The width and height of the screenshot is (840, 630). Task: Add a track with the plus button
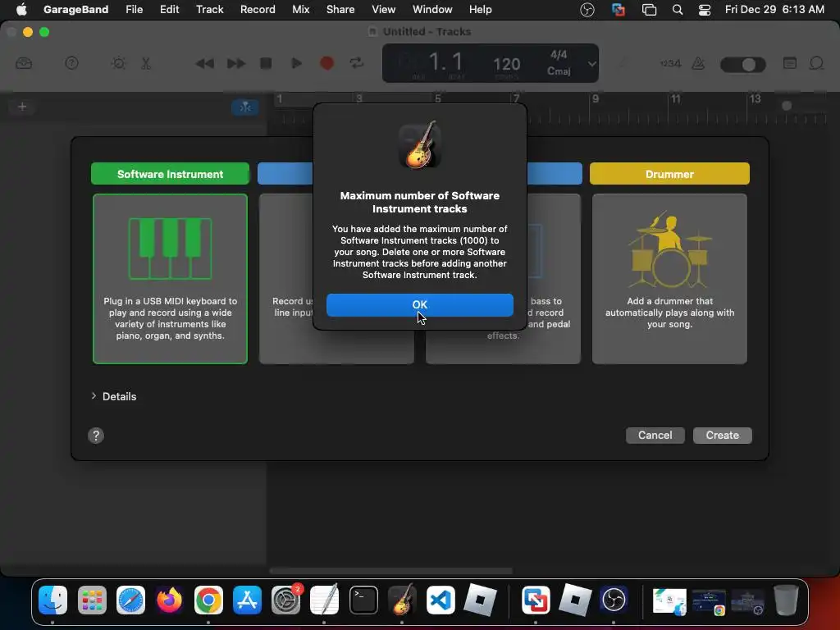tap(22, 107)
